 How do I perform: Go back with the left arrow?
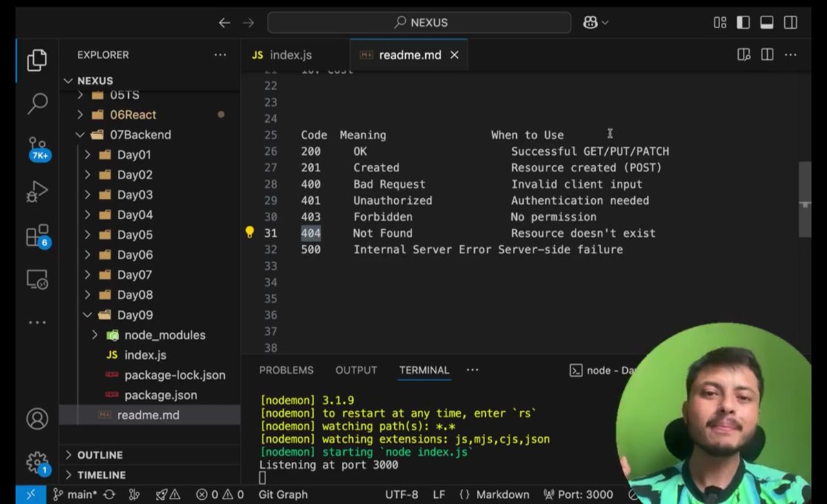click(x=224, y=23)
